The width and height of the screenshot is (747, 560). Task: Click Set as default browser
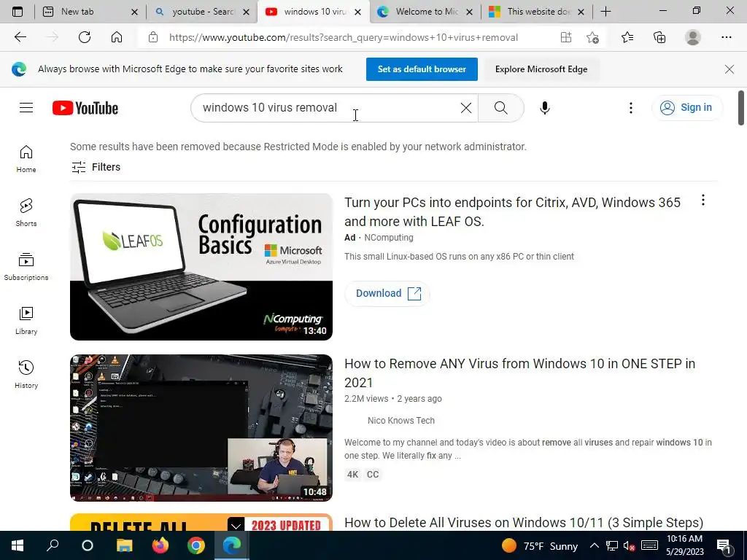pyautogui.click(x=422, y=69)
